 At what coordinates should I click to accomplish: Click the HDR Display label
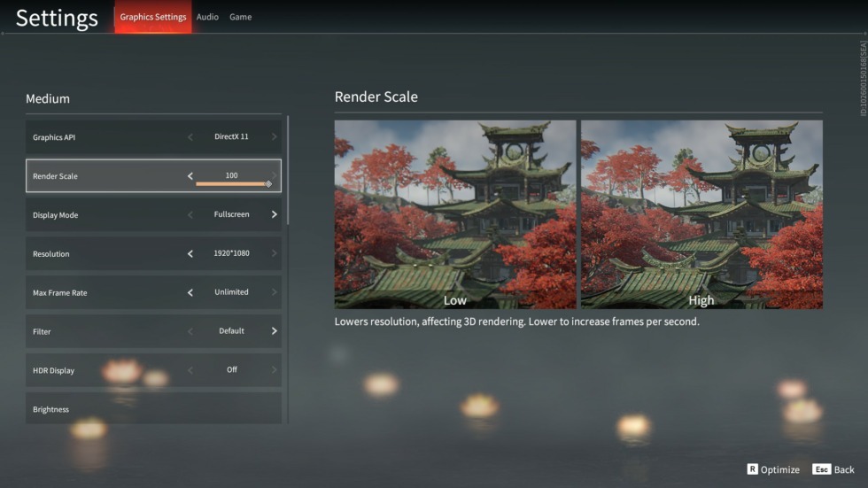click(x=53, y=371)
